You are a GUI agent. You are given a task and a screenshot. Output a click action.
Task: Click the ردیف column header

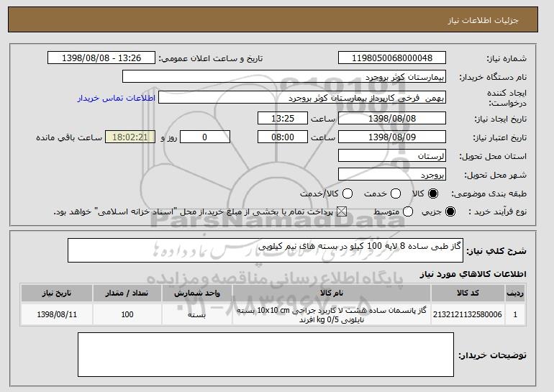(515, 293)
